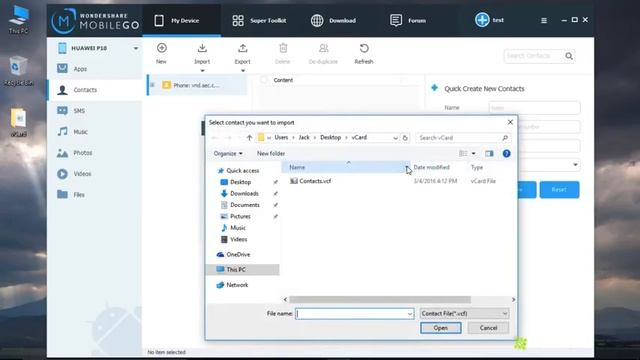This screenshot has height=360, width=640.
Task: Open the Recycle Bin desktop icon
Action: pyautogui.click(x=18, y=71)
